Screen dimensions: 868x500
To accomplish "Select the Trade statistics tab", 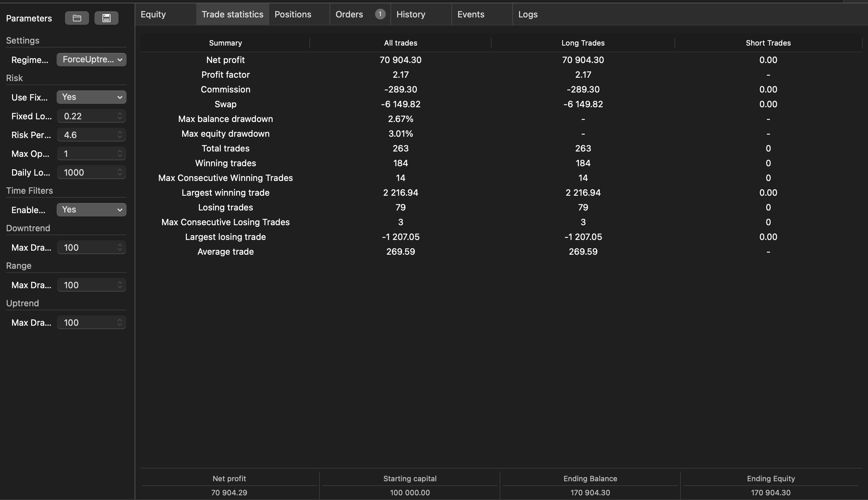I will coord(232,14).
